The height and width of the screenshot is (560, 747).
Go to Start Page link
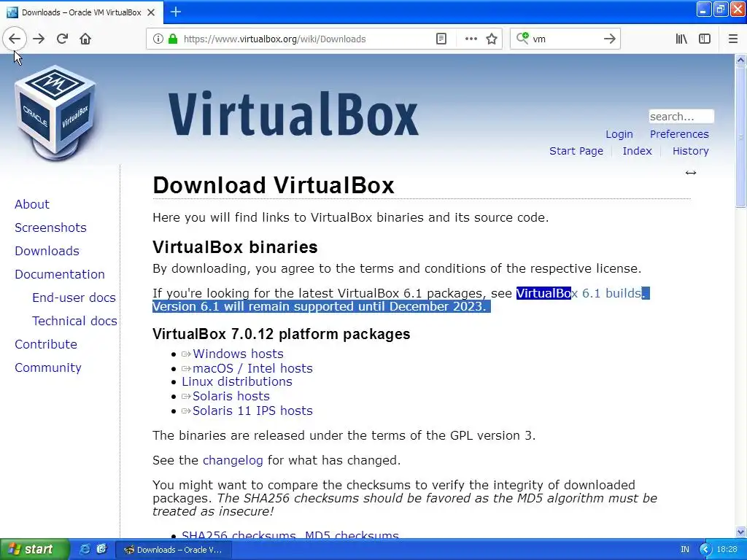point(576,151)
